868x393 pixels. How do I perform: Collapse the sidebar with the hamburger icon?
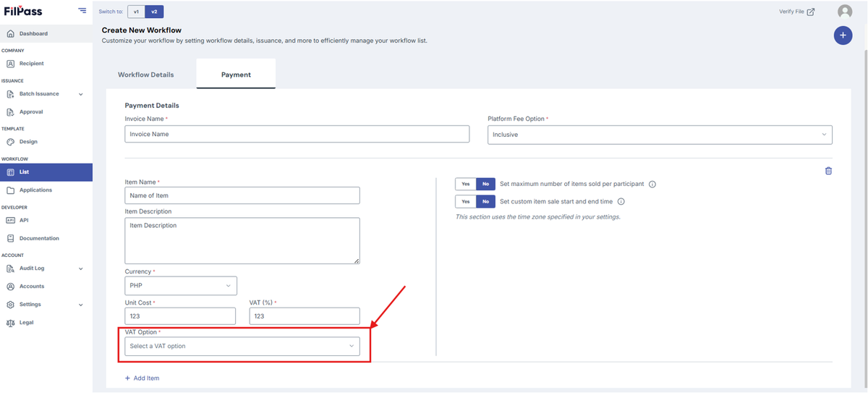click(82, 11)
